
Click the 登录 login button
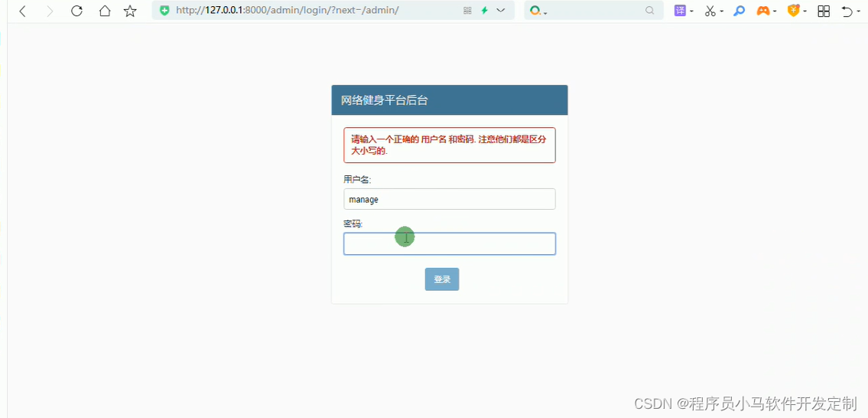(x=442, y=279)
